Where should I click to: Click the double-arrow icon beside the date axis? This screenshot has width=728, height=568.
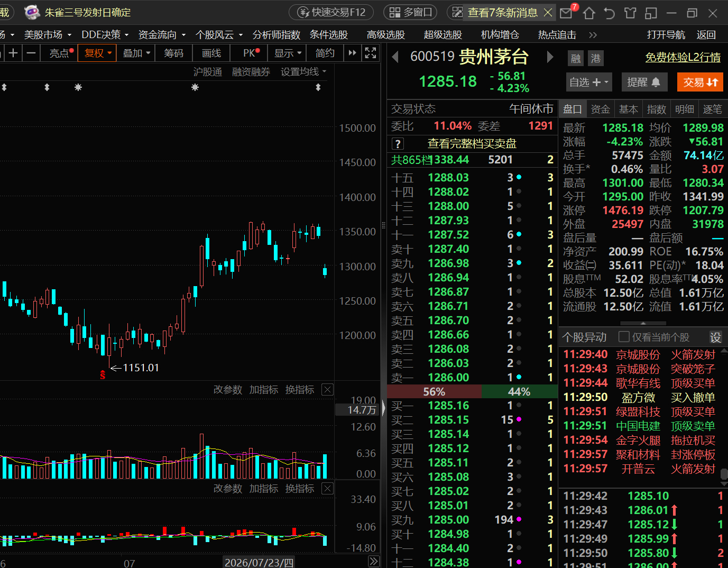[374, 561]
